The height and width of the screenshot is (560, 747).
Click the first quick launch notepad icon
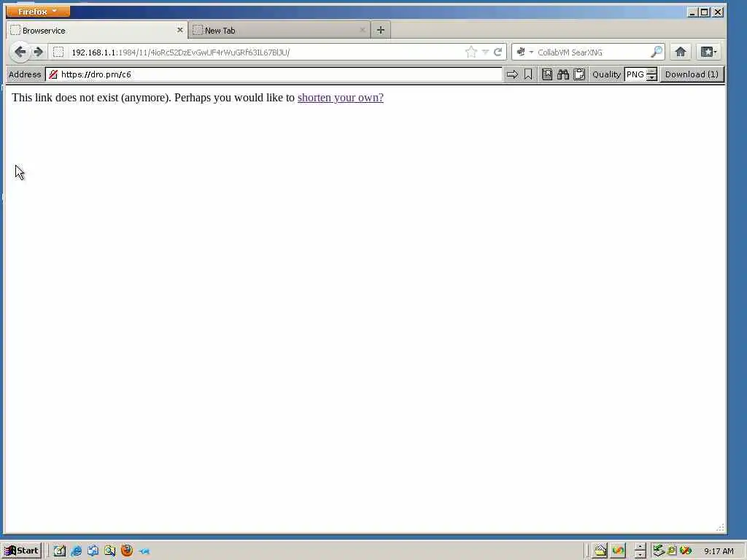[x=60, y=551]
